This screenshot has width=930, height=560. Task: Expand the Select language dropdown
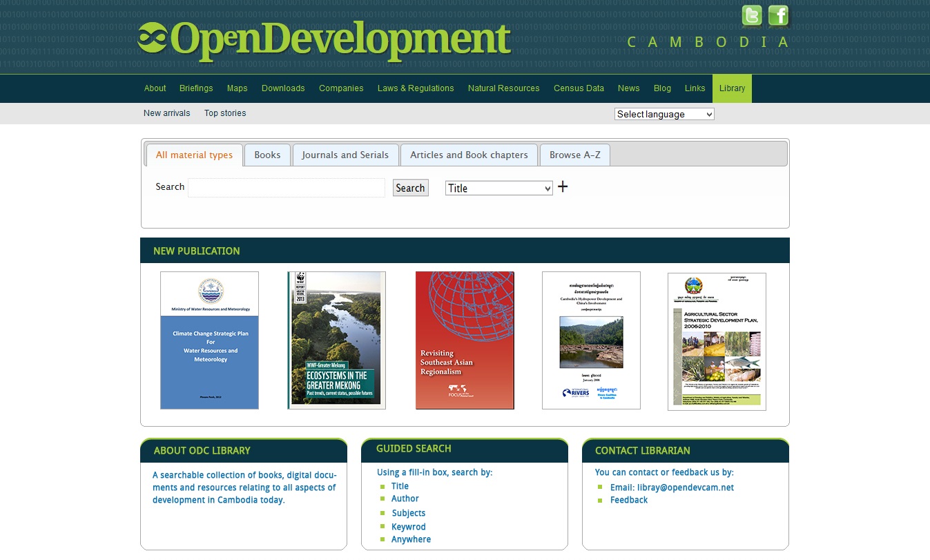coord(664,115)
